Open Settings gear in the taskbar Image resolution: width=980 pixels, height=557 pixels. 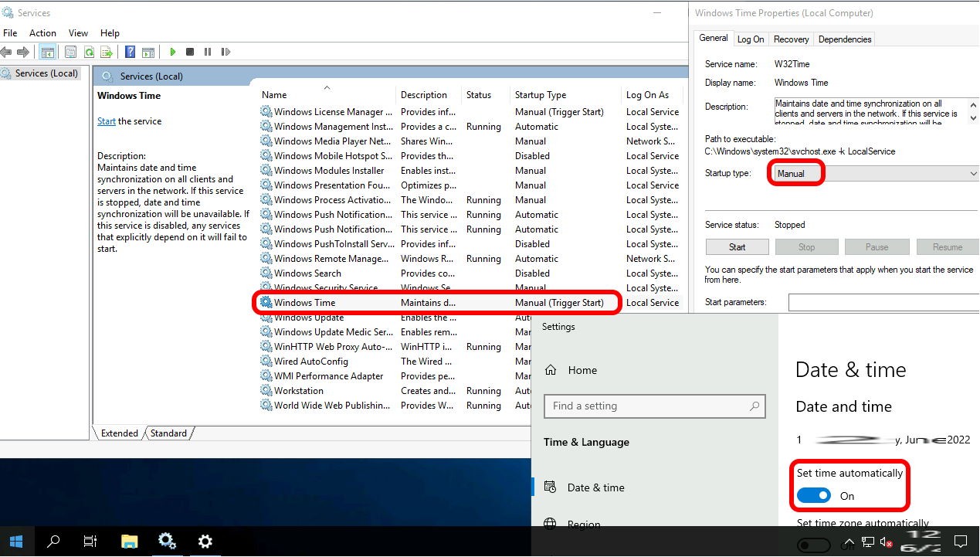205,541
